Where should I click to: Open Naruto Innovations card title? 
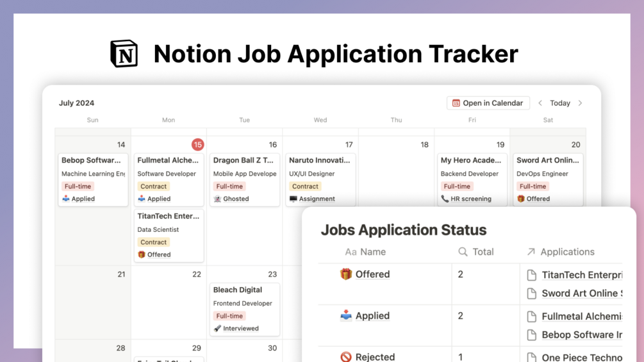[320, 160]
